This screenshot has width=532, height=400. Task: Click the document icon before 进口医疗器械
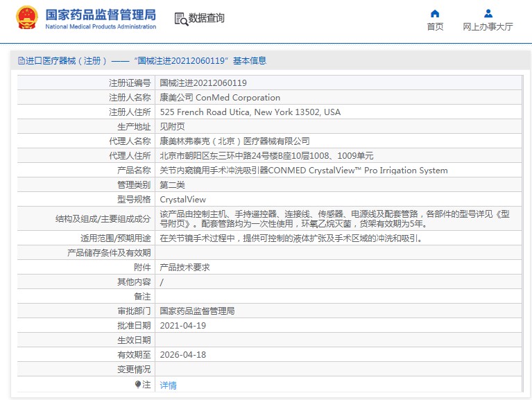[21, 61]
